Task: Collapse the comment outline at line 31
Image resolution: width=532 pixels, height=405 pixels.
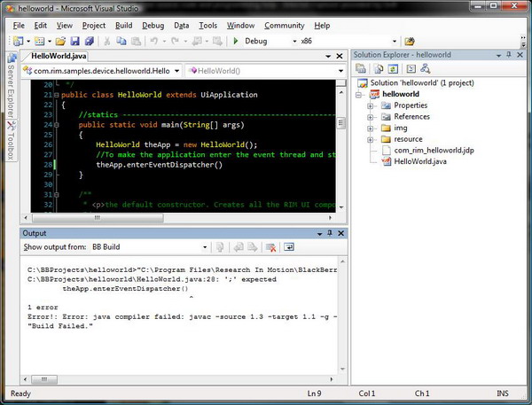Action: 57,195
